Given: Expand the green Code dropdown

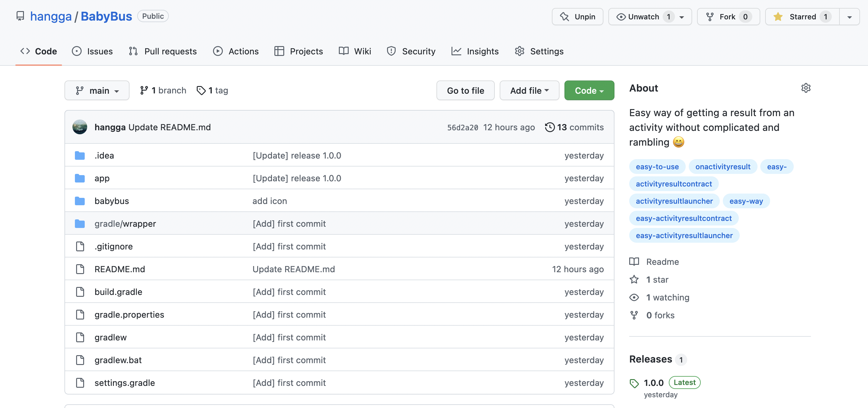Looking at the screenshot, I should (x=589, y=90).
